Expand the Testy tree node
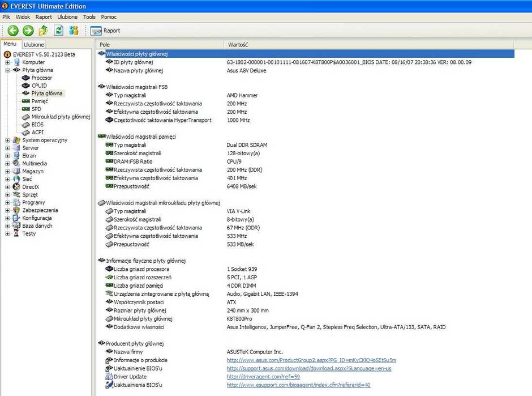This screenshot has height=396, width=532. point(7,233)
